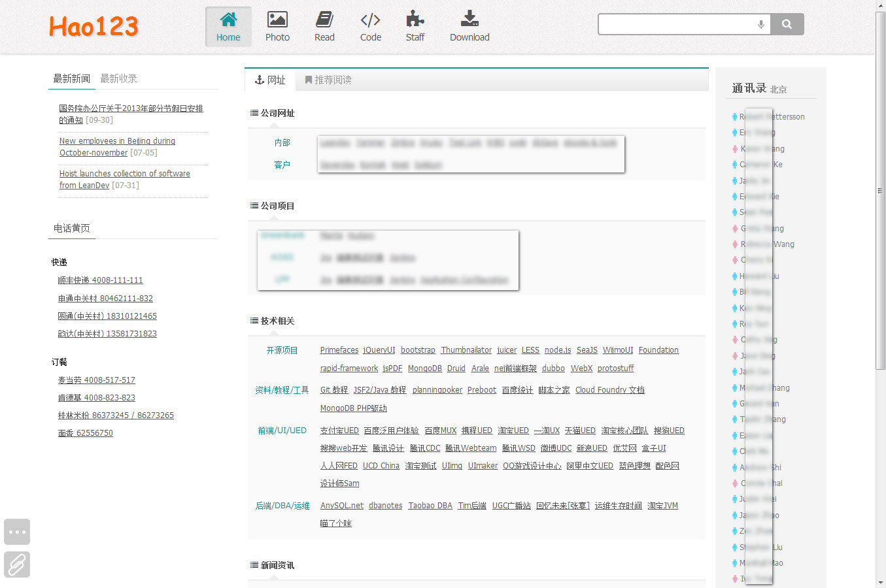Open the 喵了个咪 link
Image resolution: width=886 pixels, height=588 pixels.
tap(335, 523)
